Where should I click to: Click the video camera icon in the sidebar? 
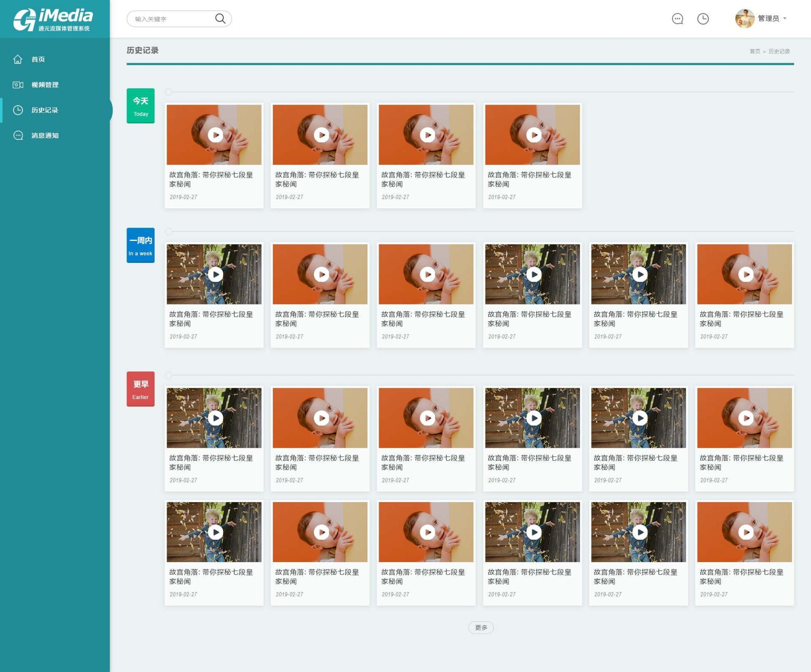18,85
